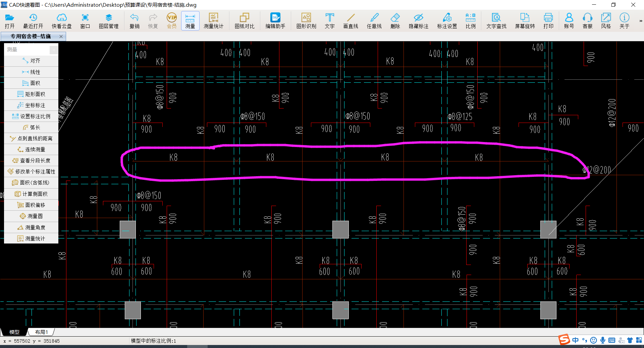Choose 测量圆 circle measurement

(x=31, y=216)
